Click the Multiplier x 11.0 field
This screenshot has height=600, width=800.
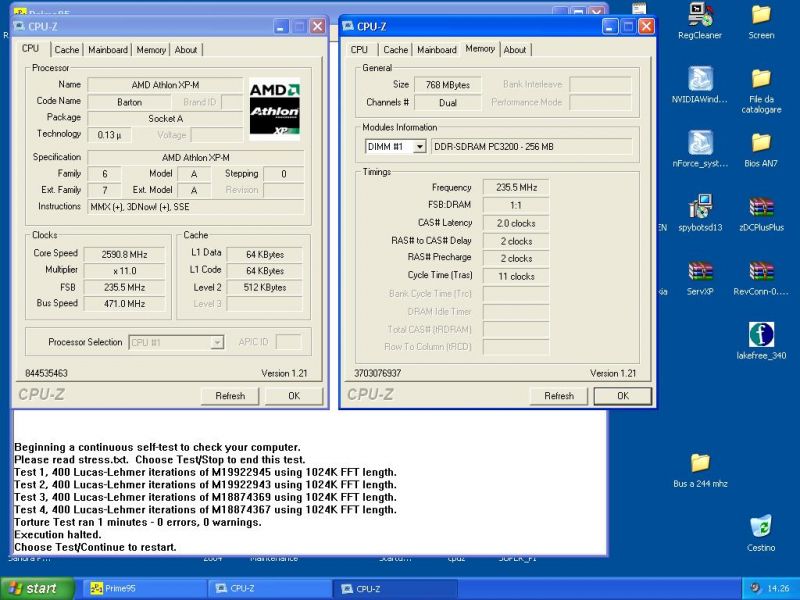124,270
